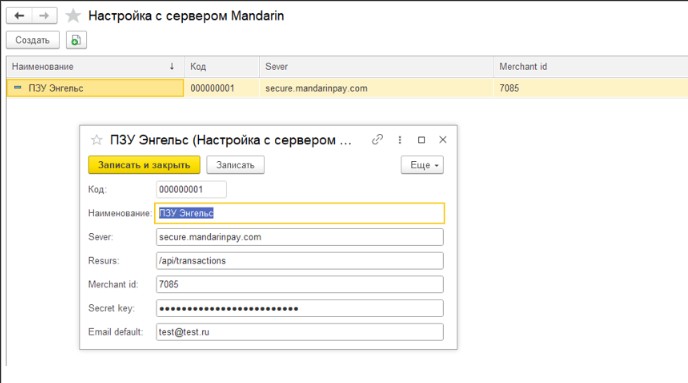Maximize the ПЗУ Энгельс dialog
Screen dimensions: 688x383
coord(421,140)
